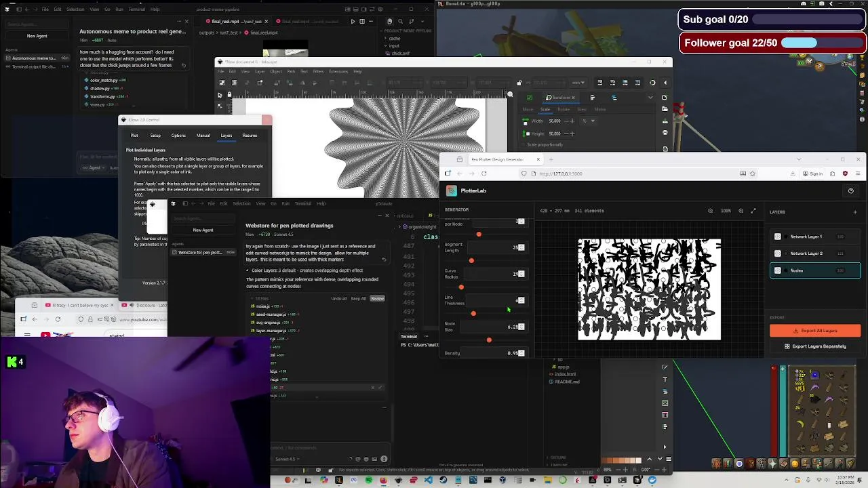Image resolution: width=868 pixels, height=488 pixels.
Task: Toggle visibility of the Nodes layer
Action: coord(778,270)
